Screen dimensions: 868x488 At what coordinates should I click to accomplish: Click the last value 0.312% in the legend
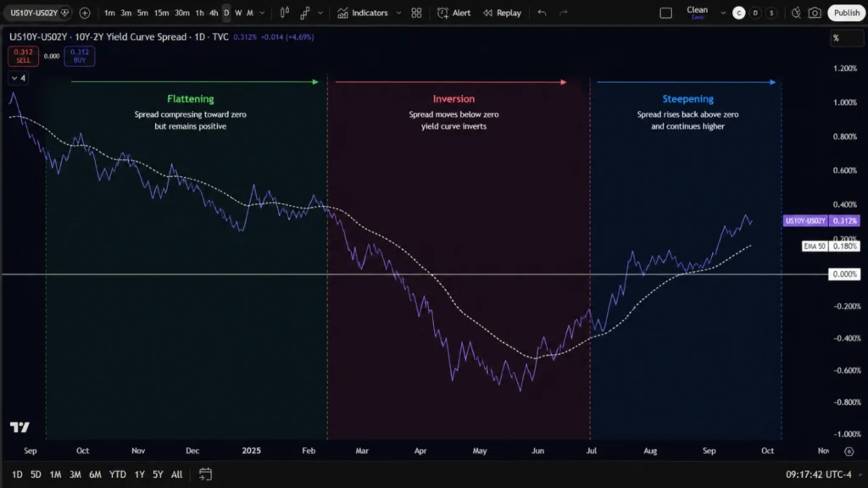coord(245,37)
